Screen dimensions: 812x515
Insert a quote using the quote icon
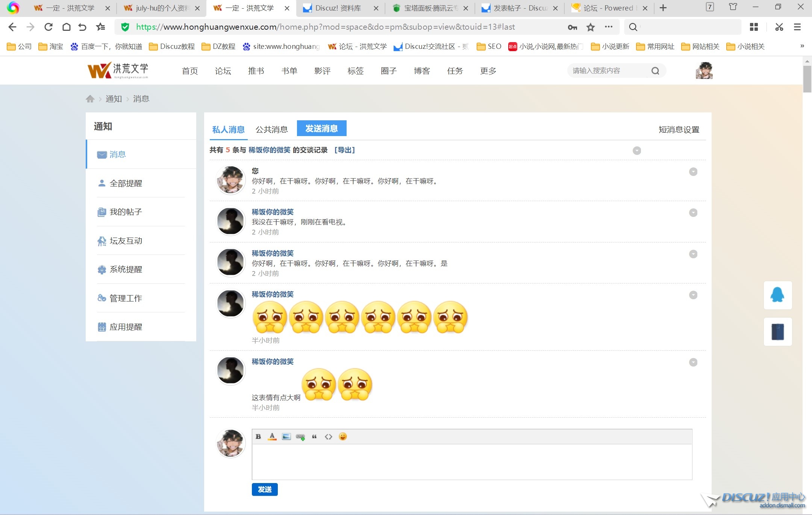(315, 436)
